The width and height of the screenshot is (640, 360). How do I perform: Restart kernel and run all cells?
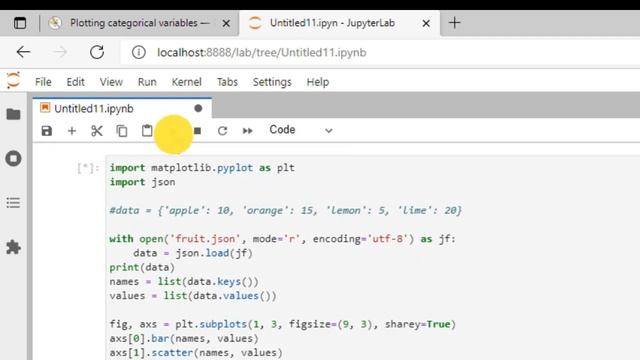click(x=247, y=131)
